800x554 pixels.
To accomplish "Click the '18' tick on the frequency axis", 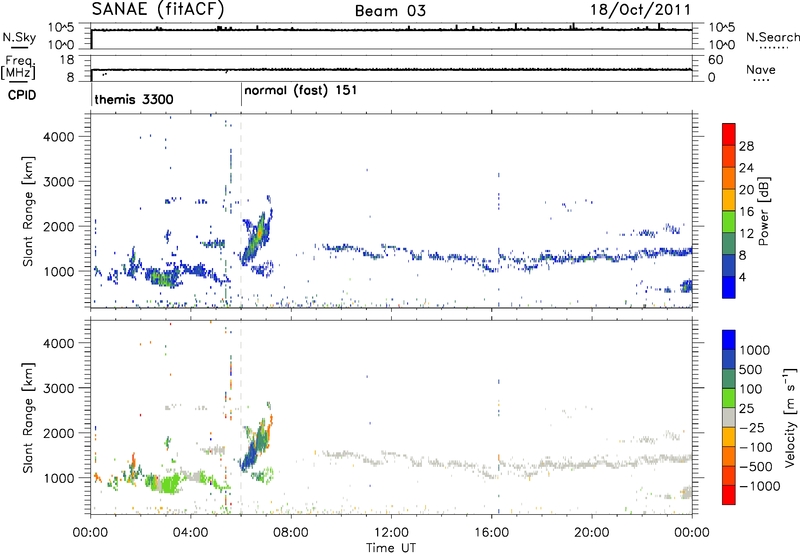I will (x=67, y=60).
